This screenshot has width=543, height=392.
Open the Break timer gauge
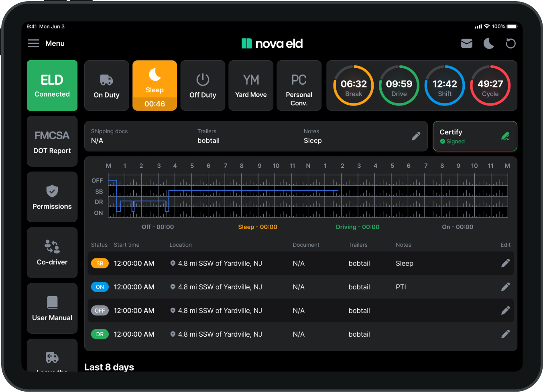pos(354,85)
